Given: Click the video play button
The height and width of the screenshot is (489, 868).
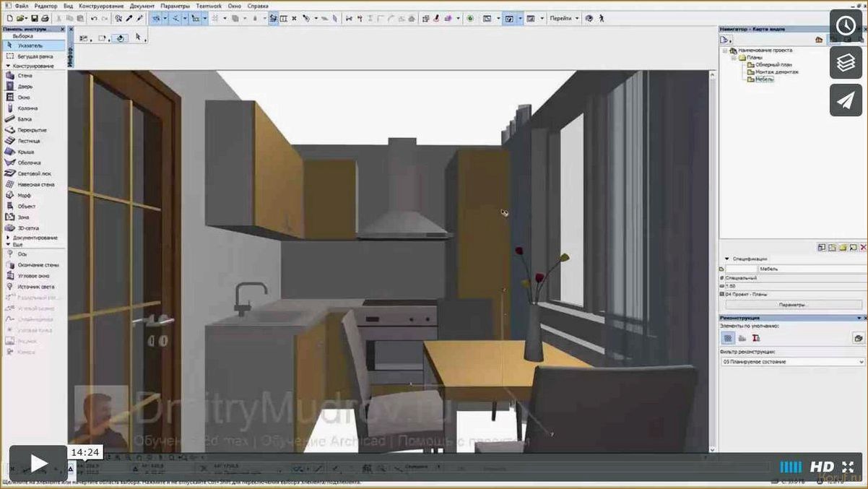Looking at the screenshot, I should 38,462.
